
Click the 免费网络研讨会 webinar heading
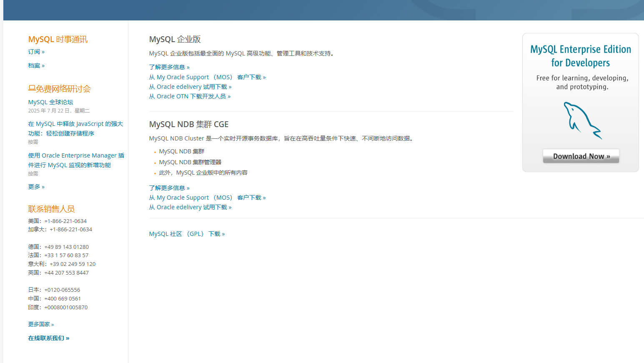pyautogui.click(x=63, y=89)
